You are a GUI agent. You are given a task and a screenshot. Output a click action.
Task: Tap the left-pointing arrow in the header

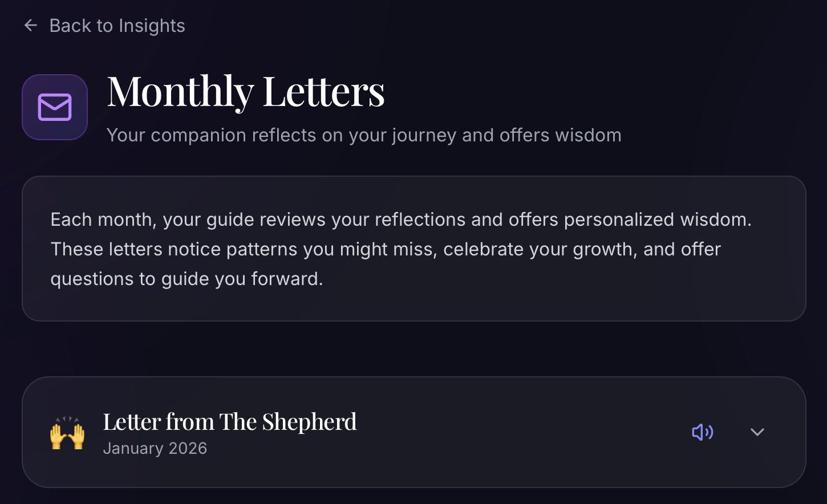pos(30,25)
